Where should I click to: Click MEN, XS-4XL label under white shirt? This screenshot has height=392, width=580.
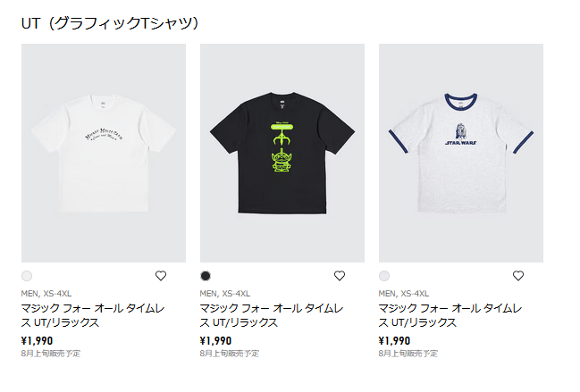coord(46,294)
